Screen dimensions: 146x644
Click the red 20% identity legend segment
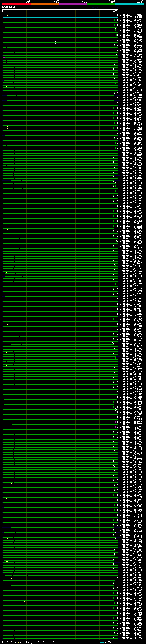pyautogui.click(x=16, y=4)
